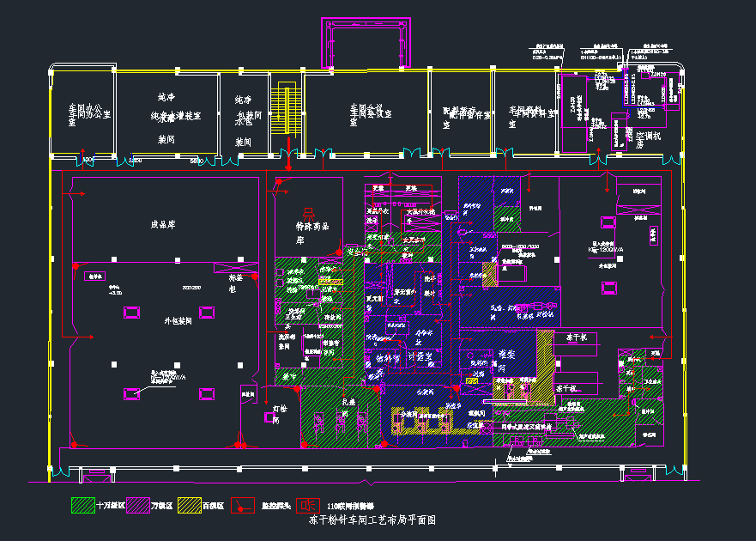The width and height of the screenshot is (756, 541).
Task: Select the 外包装间 room label
Action: pyautogui.click(x=178, y=320)
